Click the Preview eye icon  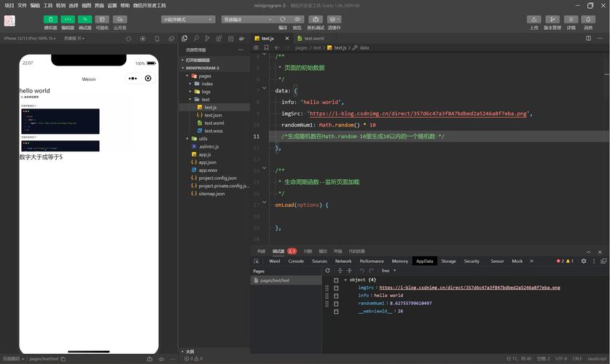(x=297, y=20)
